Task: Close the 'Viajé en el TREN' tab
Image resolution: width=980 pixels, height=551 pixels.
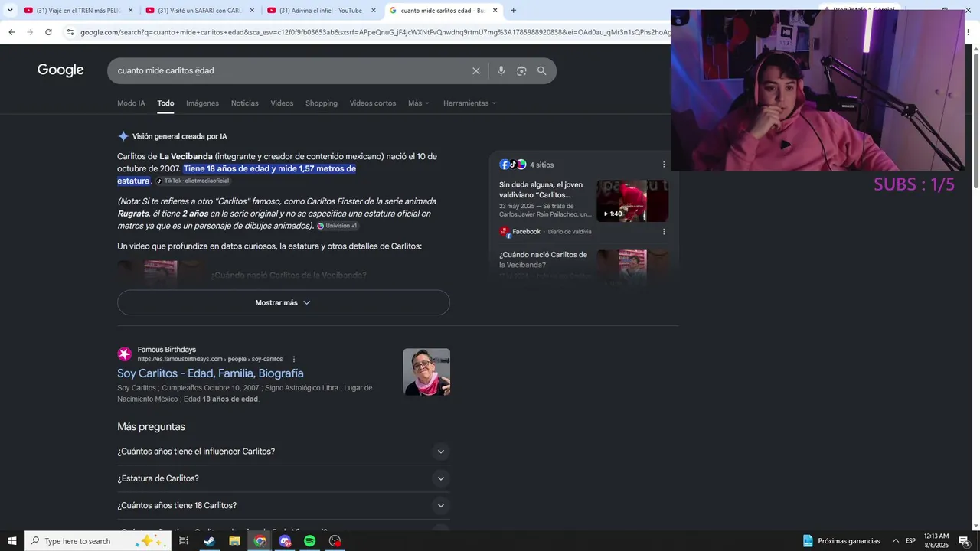Action: [130, 11]
